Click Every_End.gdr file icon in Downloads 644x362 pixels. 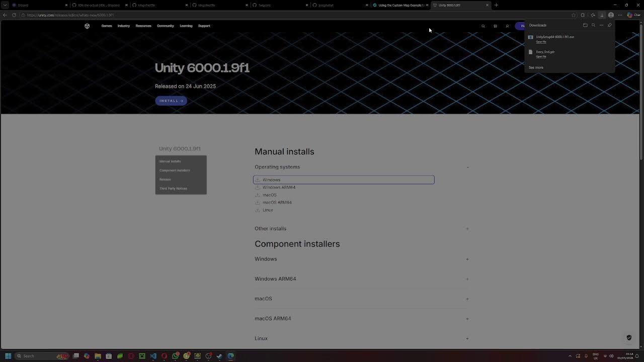click(x=530, y=52)
